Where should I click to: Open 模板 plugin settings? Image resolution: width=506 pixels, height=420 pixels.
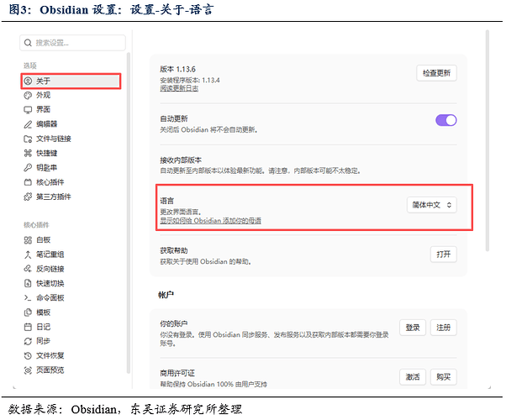tap(71, 312)
